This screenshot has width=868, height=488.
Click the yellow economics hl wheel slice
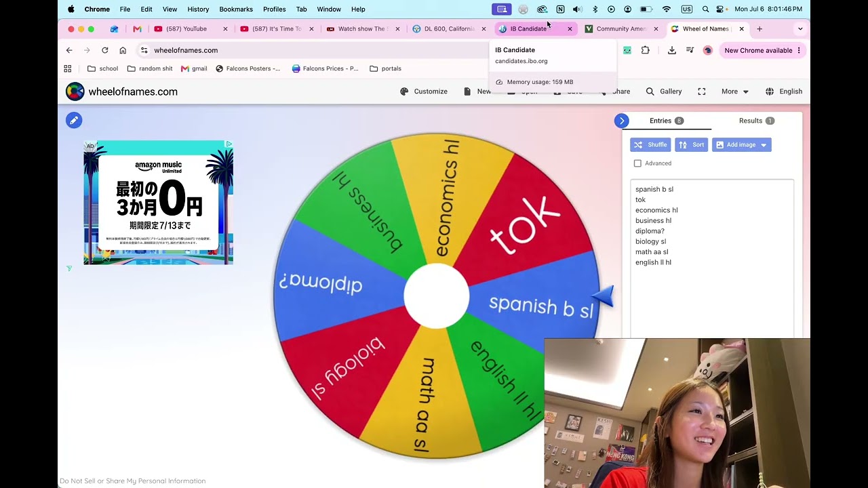point(451,197)
